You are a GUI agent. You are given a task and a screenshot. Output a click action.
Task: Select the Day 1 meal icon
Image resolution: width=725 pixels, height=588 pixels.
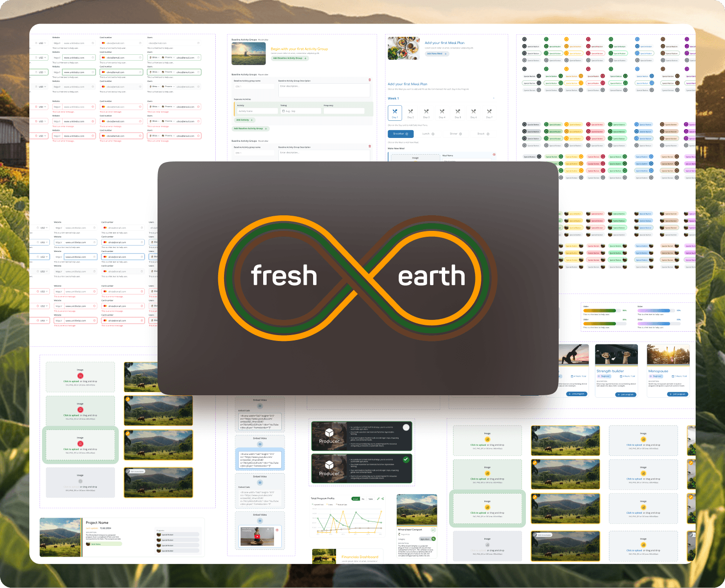click(x=395, y=111)
